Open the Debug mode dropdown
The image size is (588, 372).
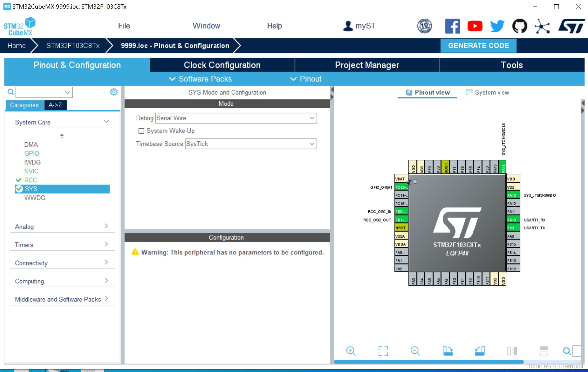click(236, 118)
